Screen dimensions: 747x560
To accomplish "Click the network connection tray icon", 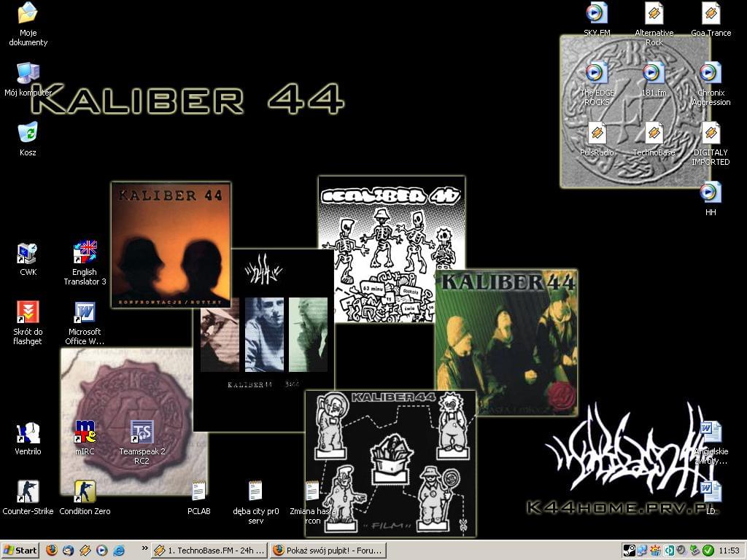I will [x=643, y=551].
